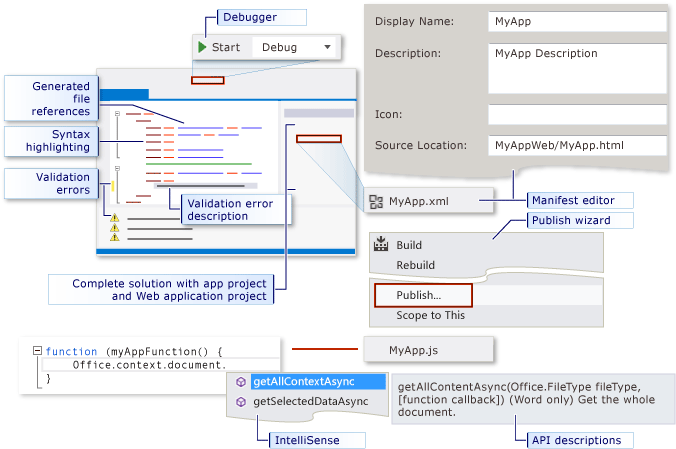Click the Display Name text field
Image resolution: width=676 pixels, height=449 pixels.
click(x=577, y=21)
